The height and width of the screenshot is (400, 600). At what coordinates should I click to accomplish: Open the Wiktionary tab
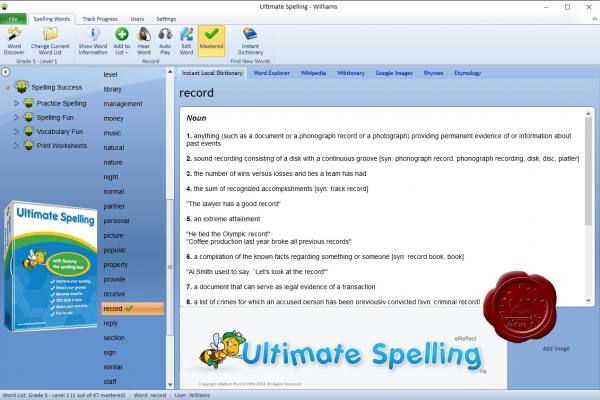[x=351, y=73]
